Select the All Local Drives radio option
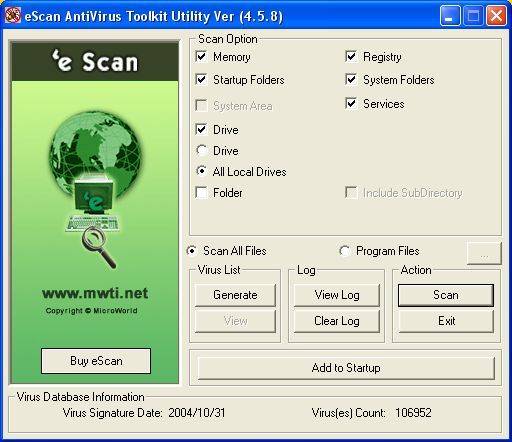The width and height of the screenshot is (512, 442). pos(202,171)
